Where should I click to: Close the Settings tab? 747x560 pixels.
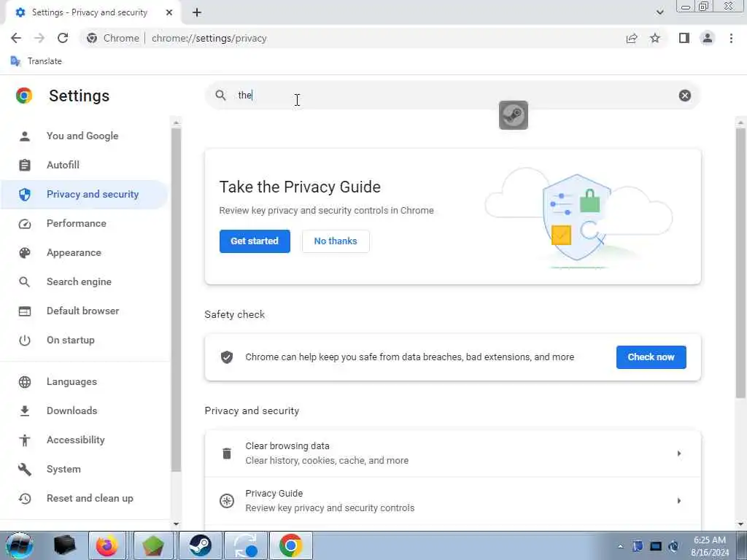[x=169, y=12]
